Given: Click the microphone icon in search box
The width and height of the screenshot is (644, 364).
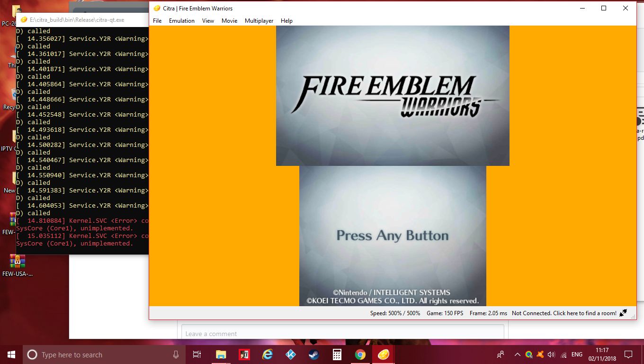Looking at the screenshot, I should (x=176, y=355).
